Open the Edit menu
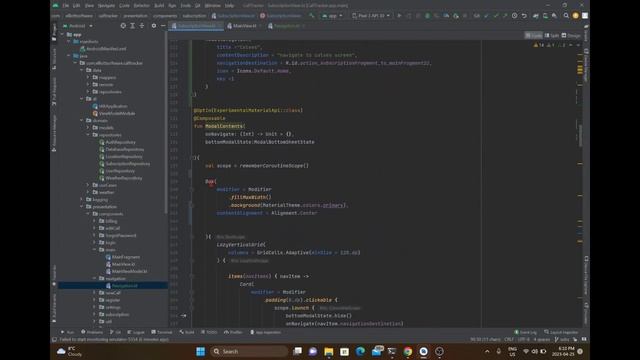The image size is (640, 360). click(76, 6)
